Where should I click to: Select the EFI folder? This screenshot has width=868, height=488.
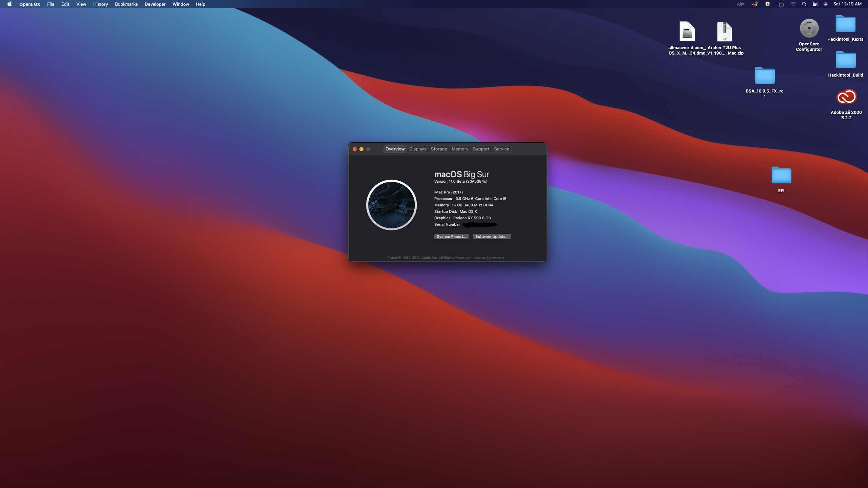click(781, 176)
